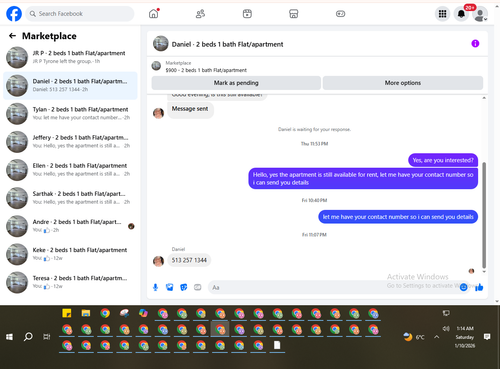Open emoji picker in message box
The image size is (500, 369).
pos(463,287)
